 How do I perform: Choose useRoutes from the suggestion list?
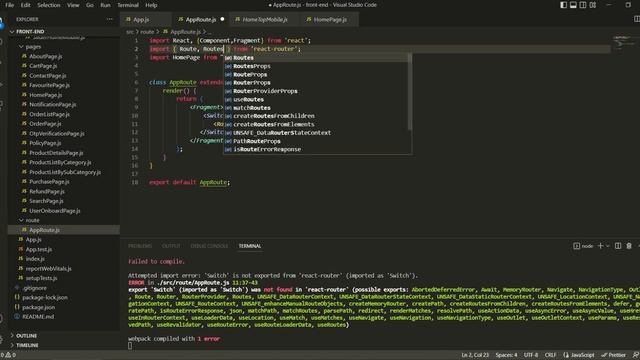click(x=316, y=99)
